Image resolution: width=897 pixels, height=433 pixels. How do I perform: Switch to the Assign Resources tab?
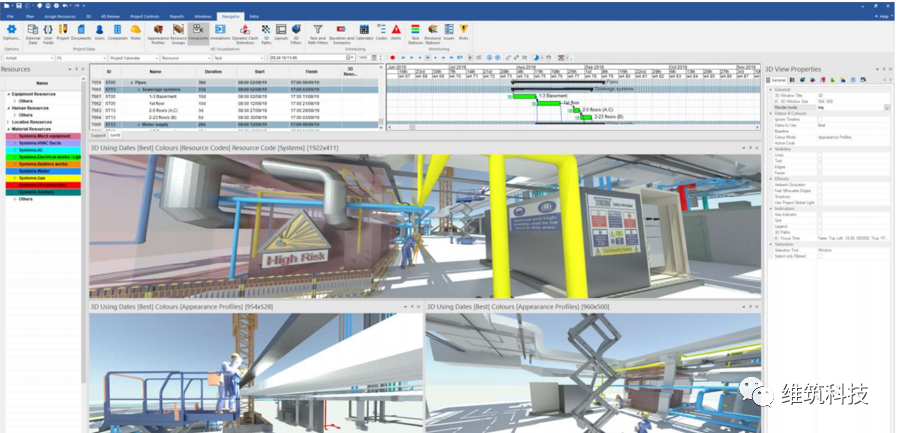[59, 17]
